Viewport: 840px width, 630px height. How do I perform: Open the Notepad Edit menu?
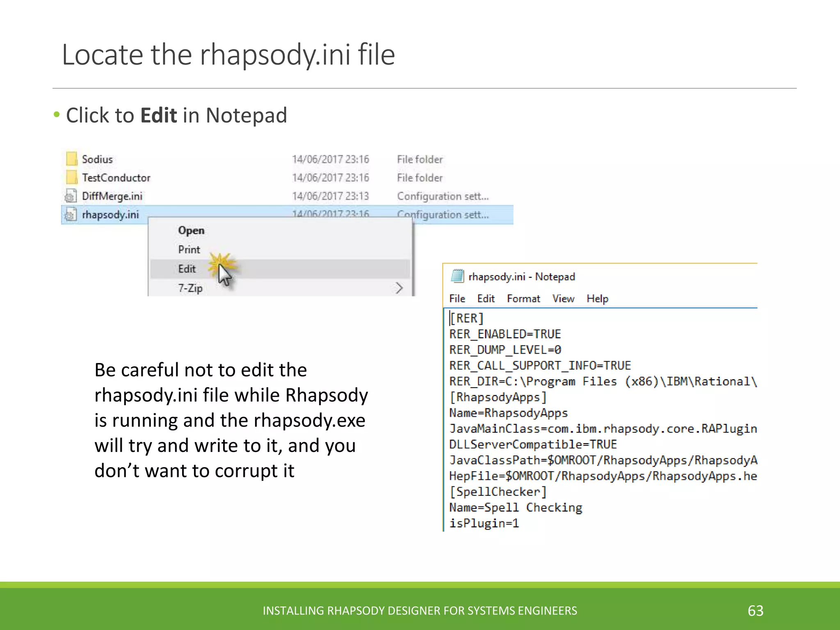486,299
